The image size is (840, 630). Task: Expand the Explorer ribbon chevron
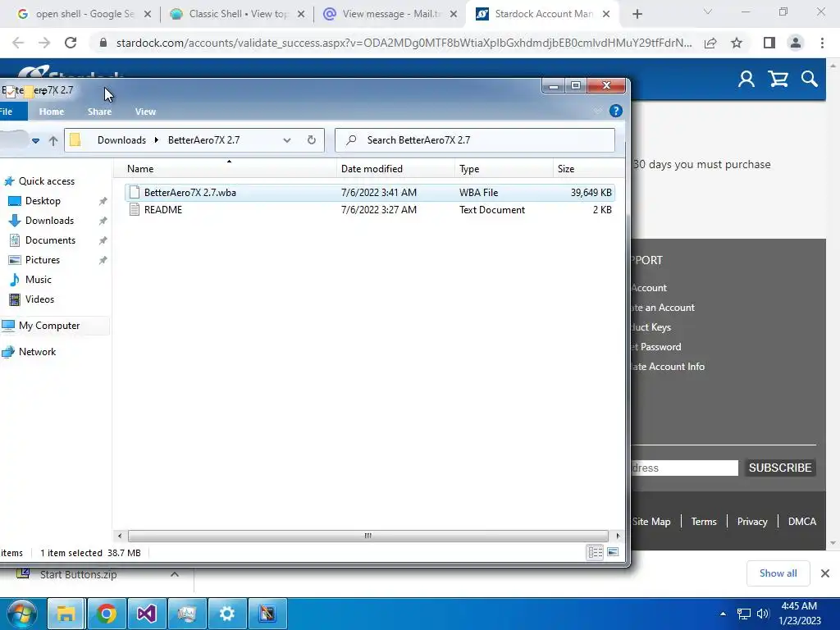(x=597, y=111)
